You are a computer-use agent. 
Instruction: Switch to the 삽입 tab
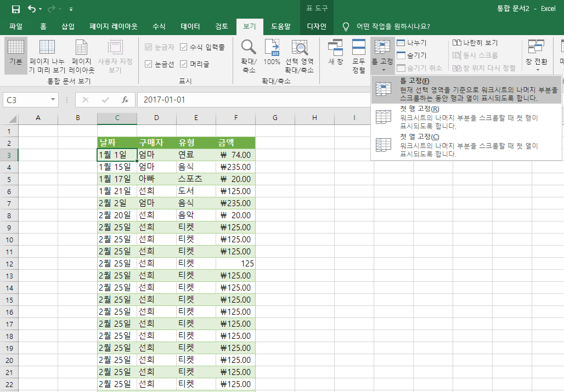[67, 26]
